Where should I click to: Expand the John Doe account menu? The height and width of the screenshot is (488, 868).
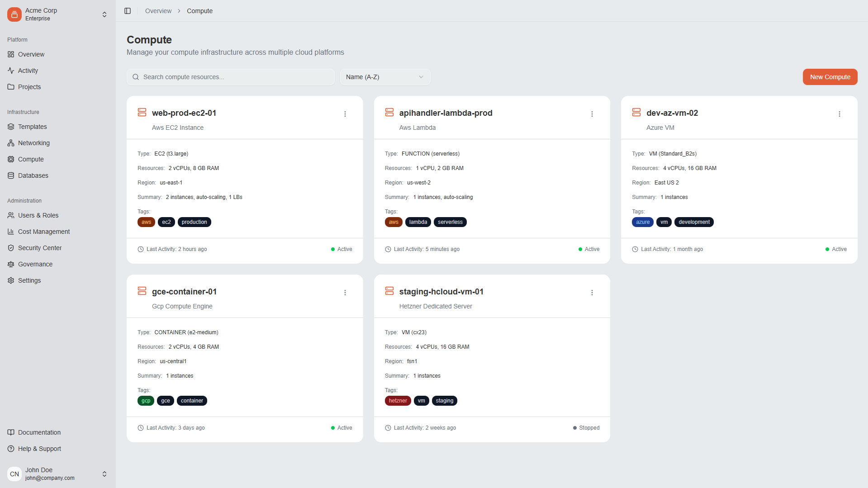(104, 474)
